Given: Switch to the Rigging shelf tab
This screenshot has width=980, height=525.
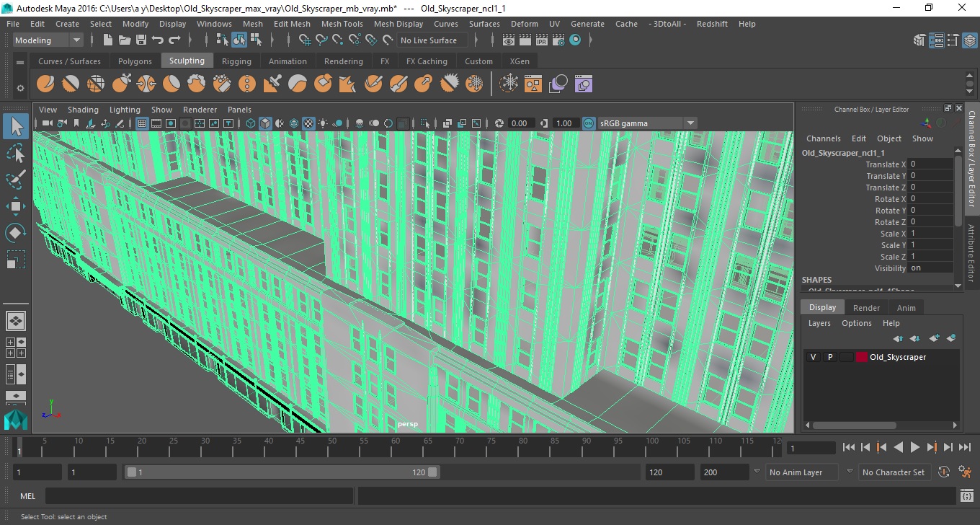Looking at the screenshot, I should (236, 61).
